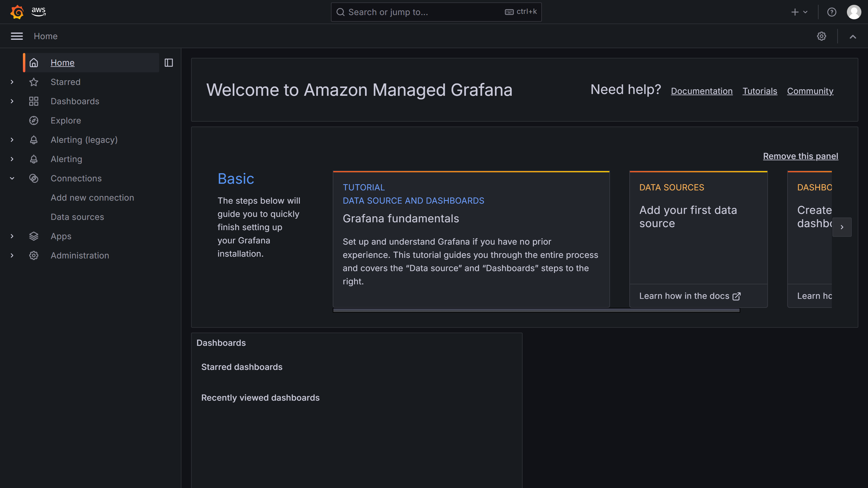The height and width of the screenshot is (488, 868).
Task: Click external link icon on docs card
Action: point(737,296)
